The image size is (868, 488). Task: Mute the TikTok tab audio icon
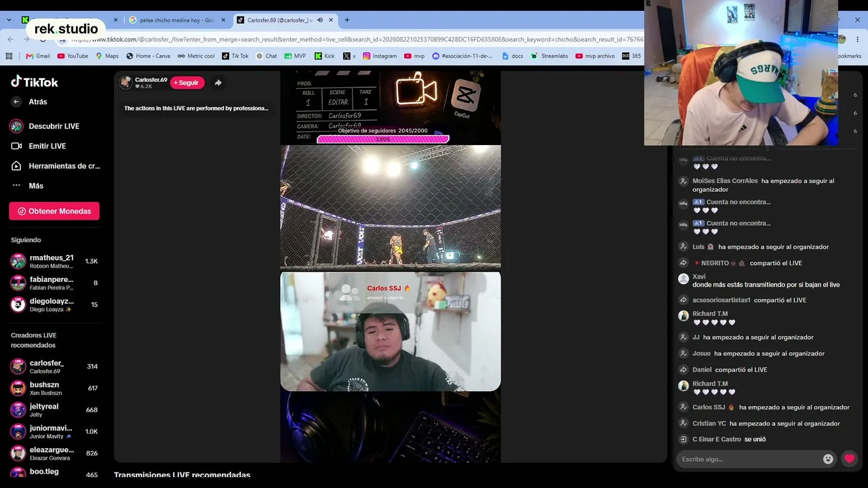320,20
